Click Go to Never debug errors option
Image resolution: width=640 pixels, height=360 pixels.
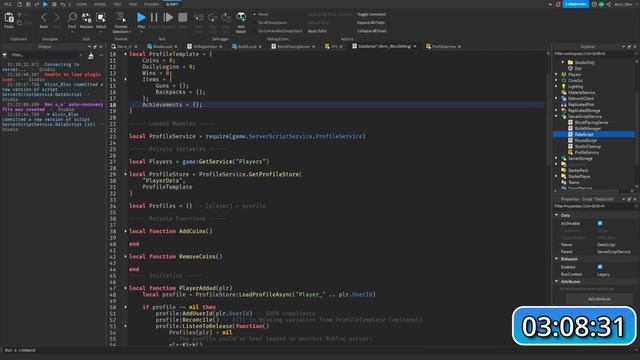[x=263, y=14]
